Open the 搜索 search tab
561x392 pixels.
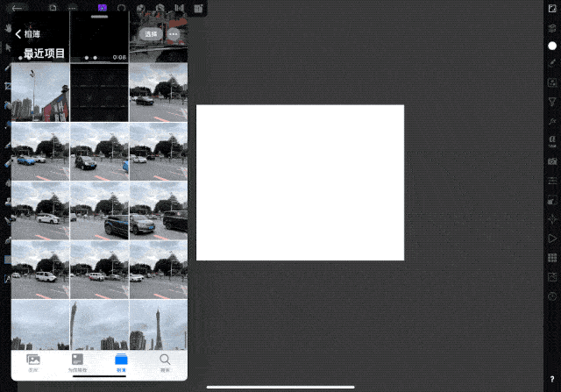[165, 362]
